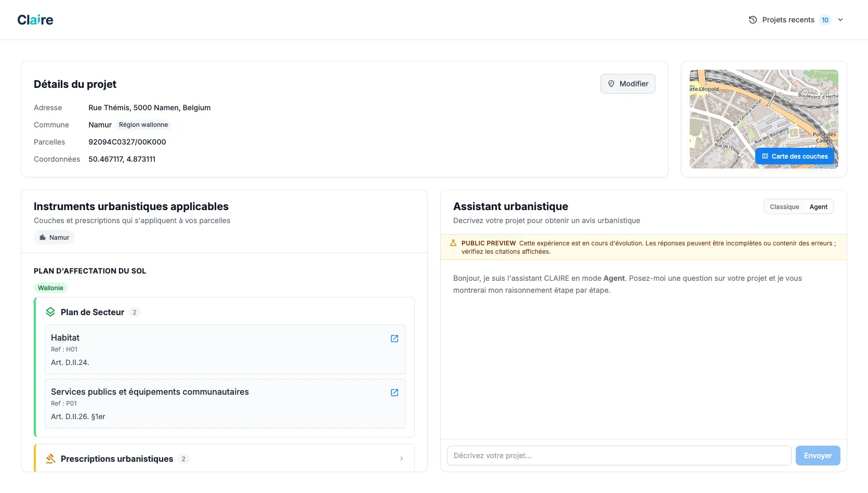This screenshot has width=868, height=493.
Task: Click the Namur commune value
Action: point(100,125)
